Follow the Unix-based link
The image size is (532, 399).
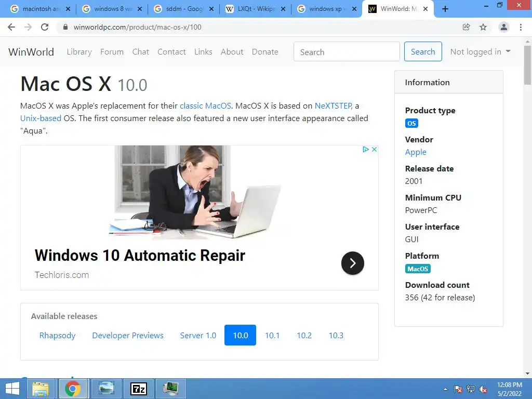click(x=41, y=118)
